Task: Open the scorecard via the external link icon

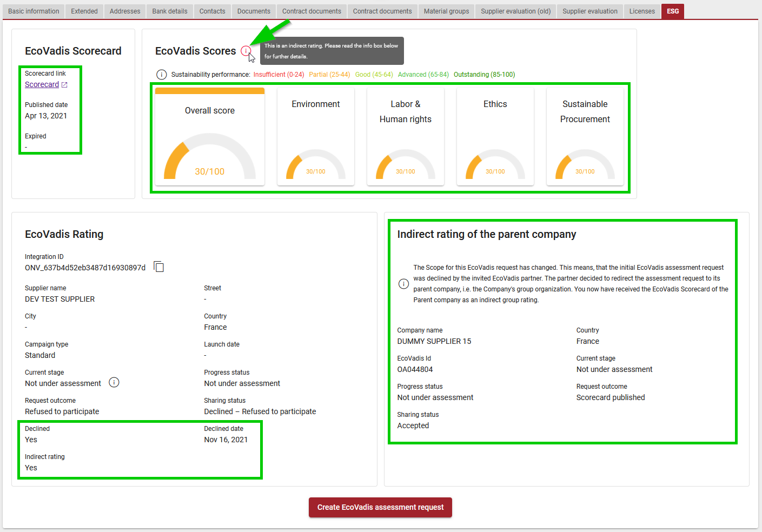Action: pyautogui.click(x=64, y=84)
